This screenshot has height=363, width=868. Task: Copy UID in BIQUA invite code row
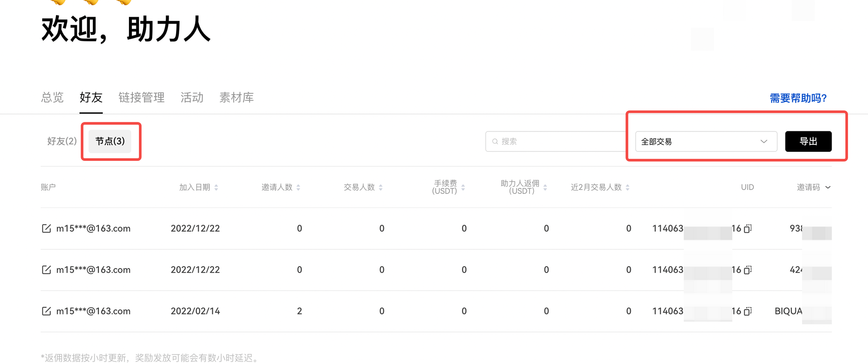[x=748, y=311]
